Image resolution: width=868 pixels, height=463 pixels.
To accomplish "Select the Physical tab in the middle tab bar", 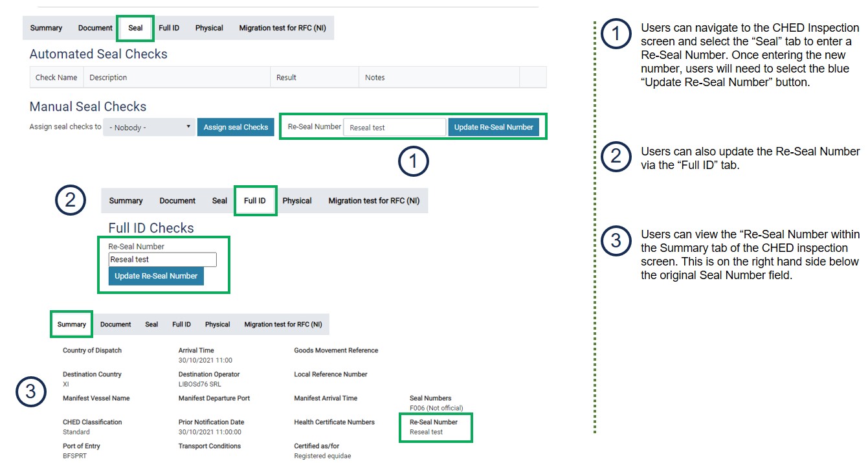I will coord(297,201).
